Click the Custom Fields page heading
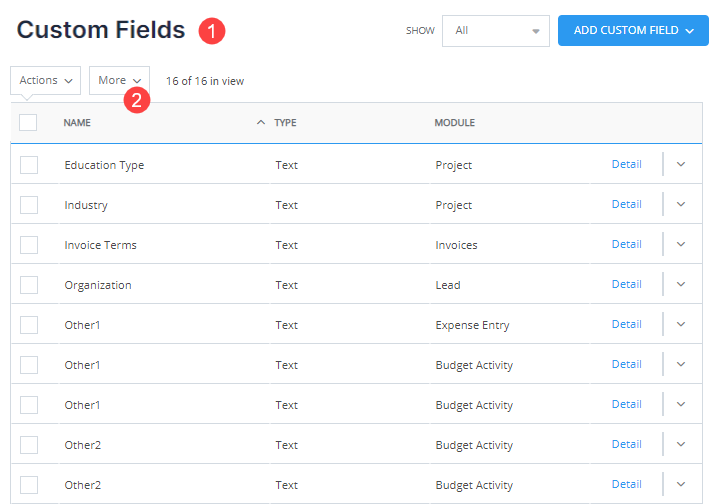The image size is (713, 504). [x=101, y=30]
